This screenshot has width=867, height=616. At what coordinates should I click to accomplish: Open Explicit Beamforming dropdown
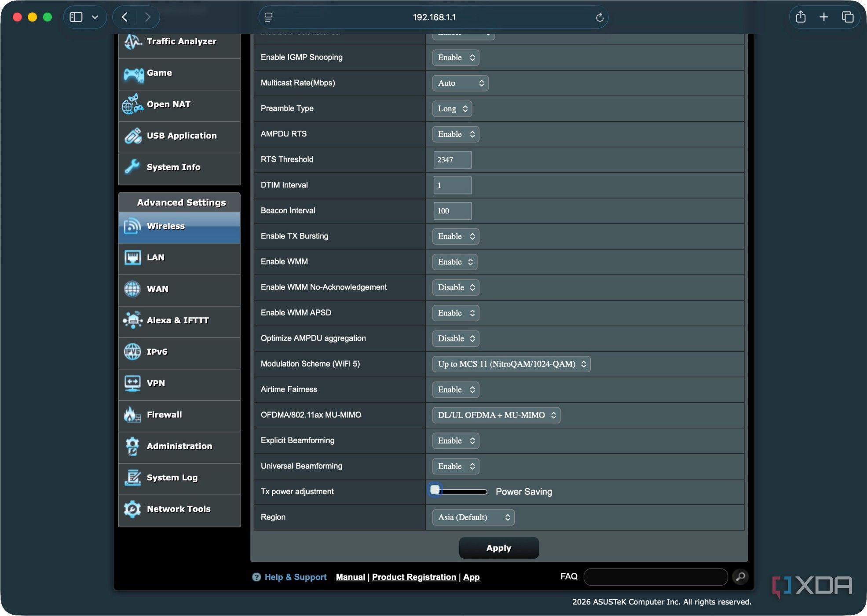tap(456, 440)
